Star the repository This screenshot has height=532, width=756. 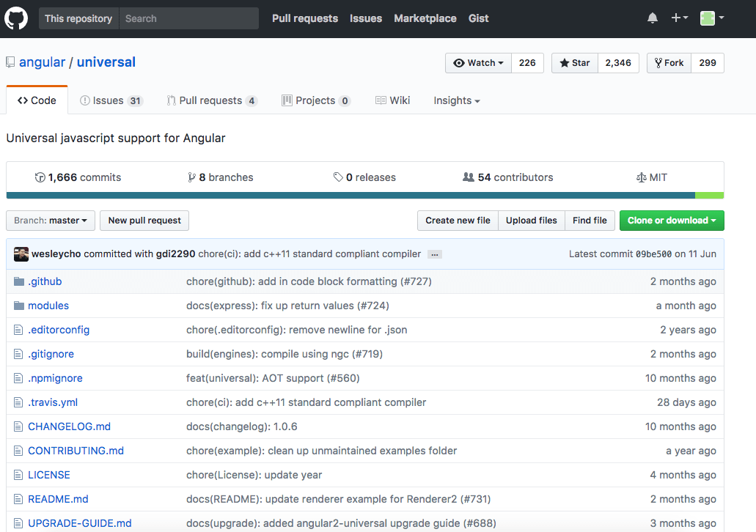pyautogui.click(x=575, y=62)
